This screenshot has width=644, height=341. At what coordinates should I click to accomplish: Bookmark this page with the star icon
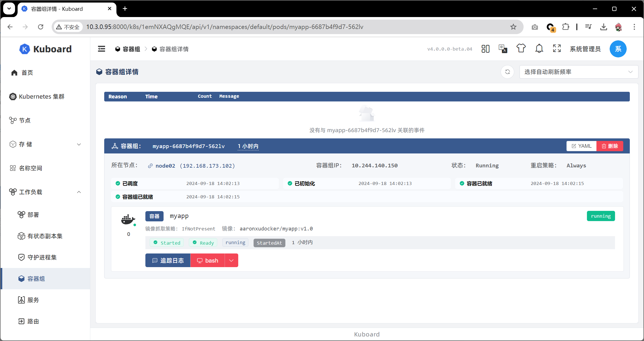[x=513, y=27]
